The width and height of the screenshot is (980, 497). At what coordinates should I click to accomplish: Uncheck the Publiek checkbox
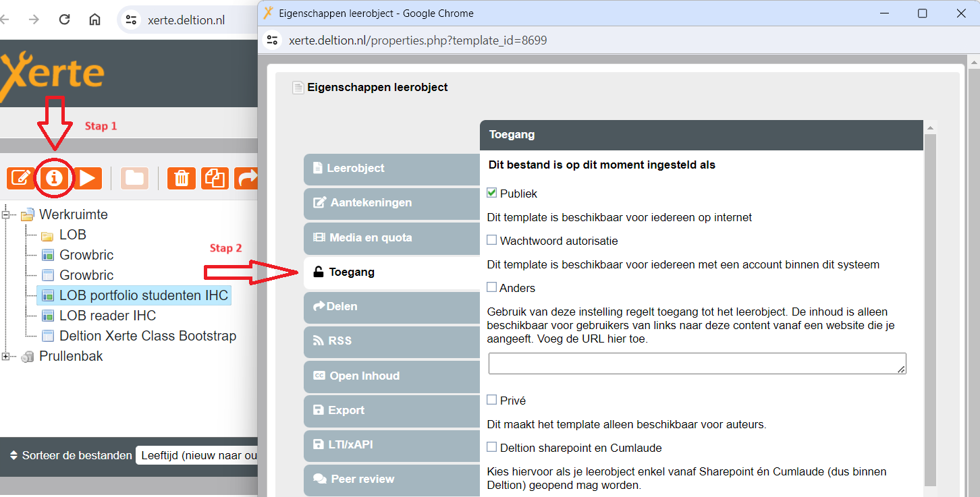492,194
